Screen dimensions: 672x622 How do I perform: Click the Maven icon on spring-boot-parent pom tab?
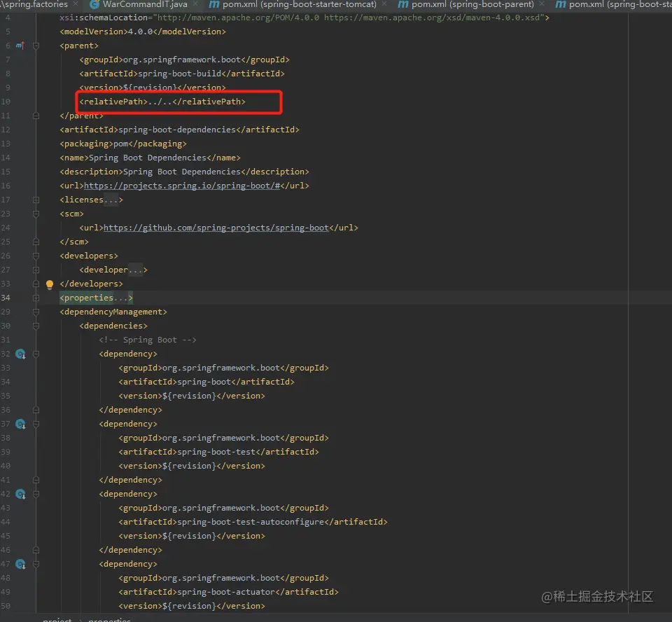coord(403,4)
